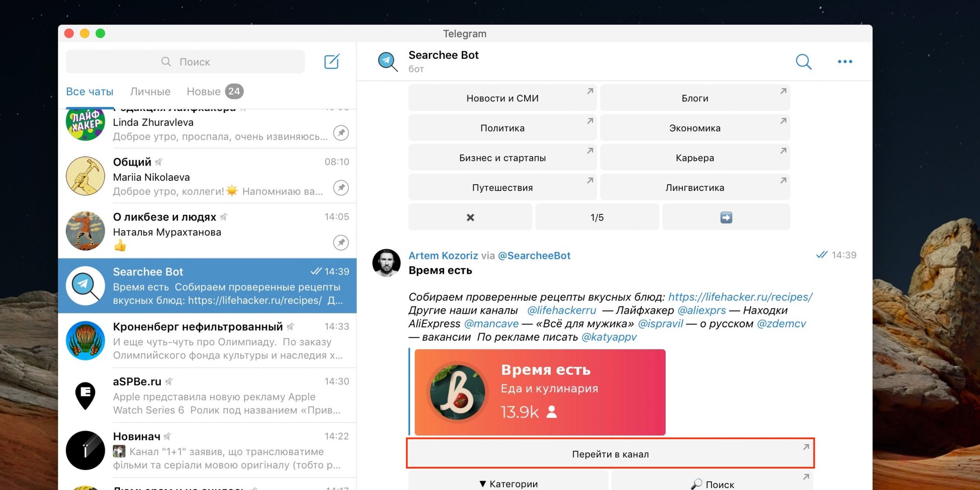Click Mariia Nikolaeva's message in Общий
The width and height of the screenshot is (980, 490).
(218, 191)
